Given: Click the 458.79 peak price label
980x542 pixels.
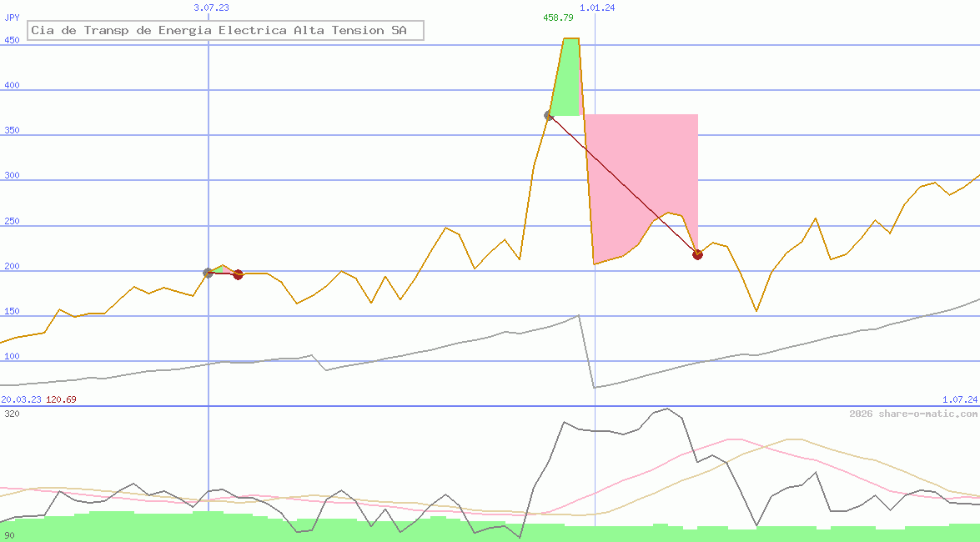Looking at the screenshot, I should point(558,18).
